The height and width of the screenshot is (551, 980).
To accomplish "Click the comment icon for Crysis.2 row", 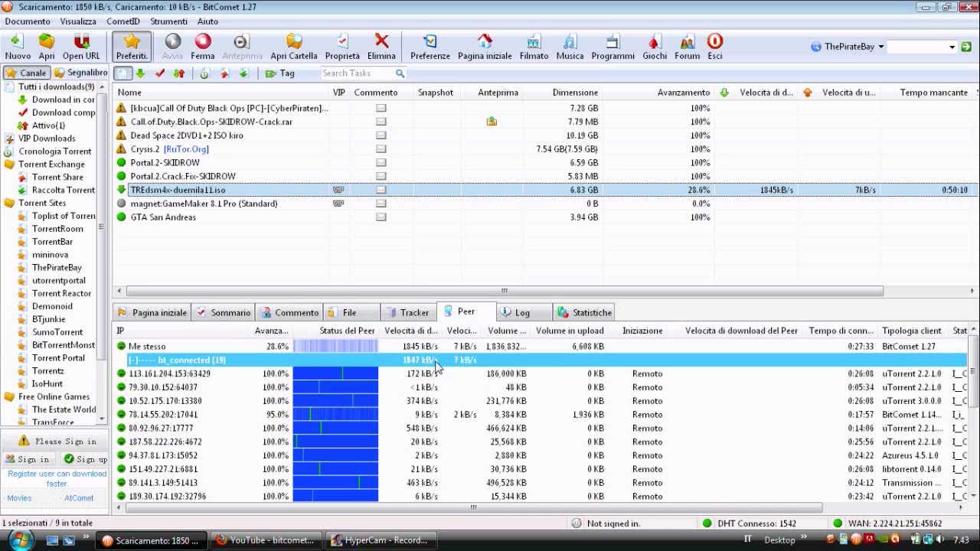I will pos(381,149).
